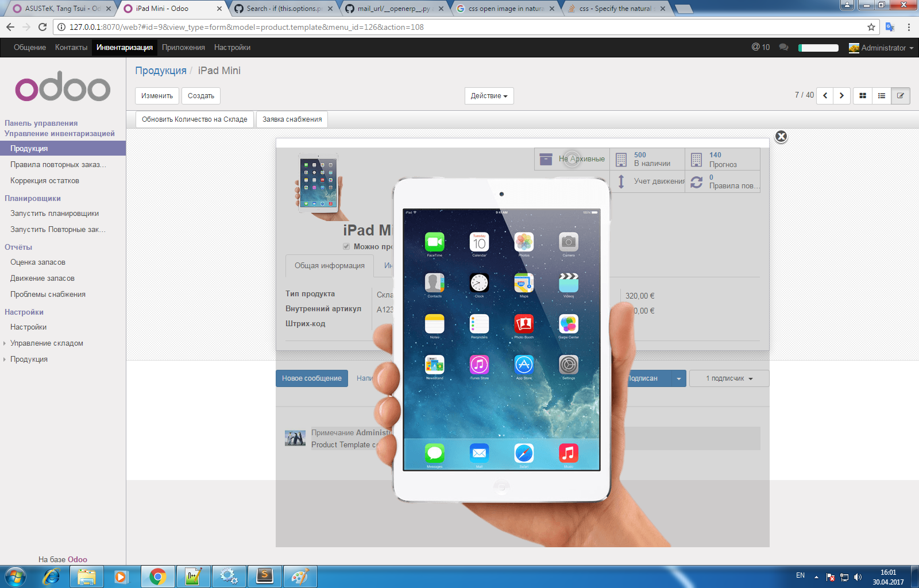Image resolution: width=919 pixels, height=588 pixels.
Task: Open Проблемы снабжения report
Action: coord(48,294)
